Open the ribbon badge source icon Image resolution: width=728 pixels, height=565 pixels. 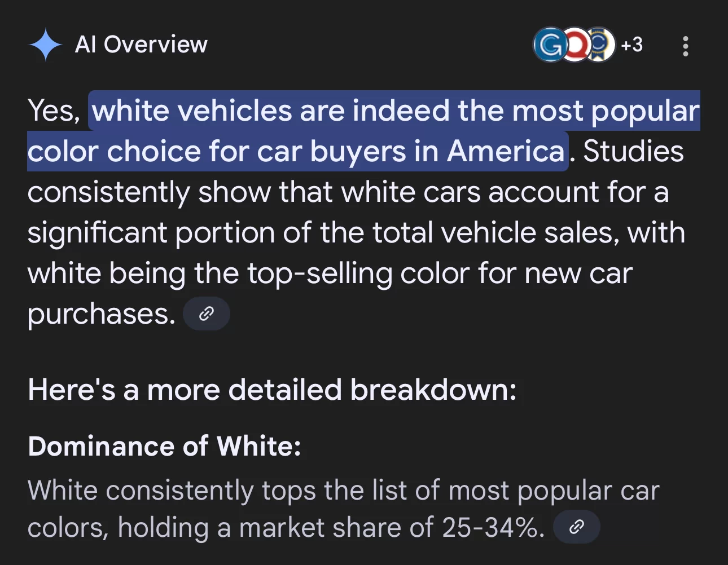[600, 45]
